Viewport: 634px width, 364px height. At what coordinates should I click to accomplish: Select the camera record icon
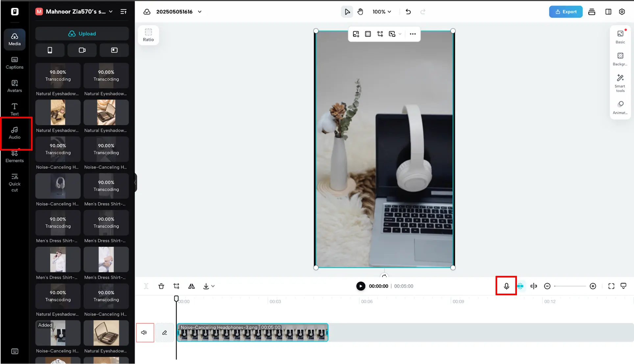coord(82,50)
